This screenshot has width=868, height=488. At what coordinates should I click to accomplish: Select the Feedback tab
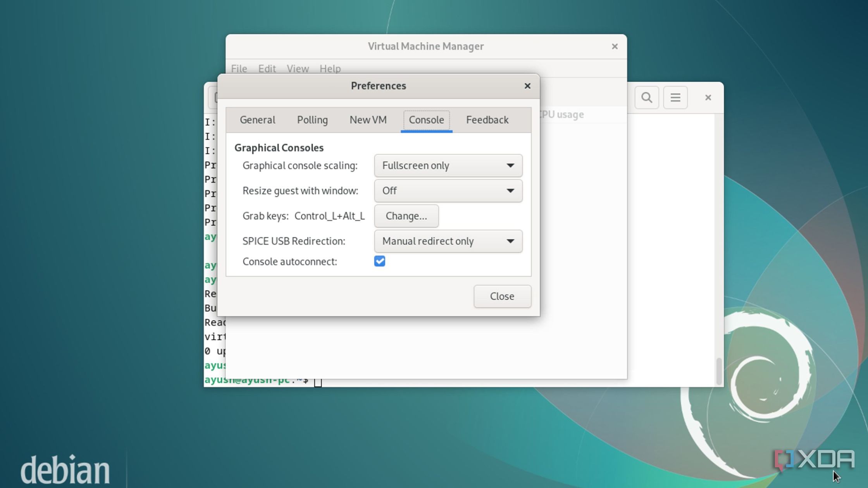pos(487,120)
